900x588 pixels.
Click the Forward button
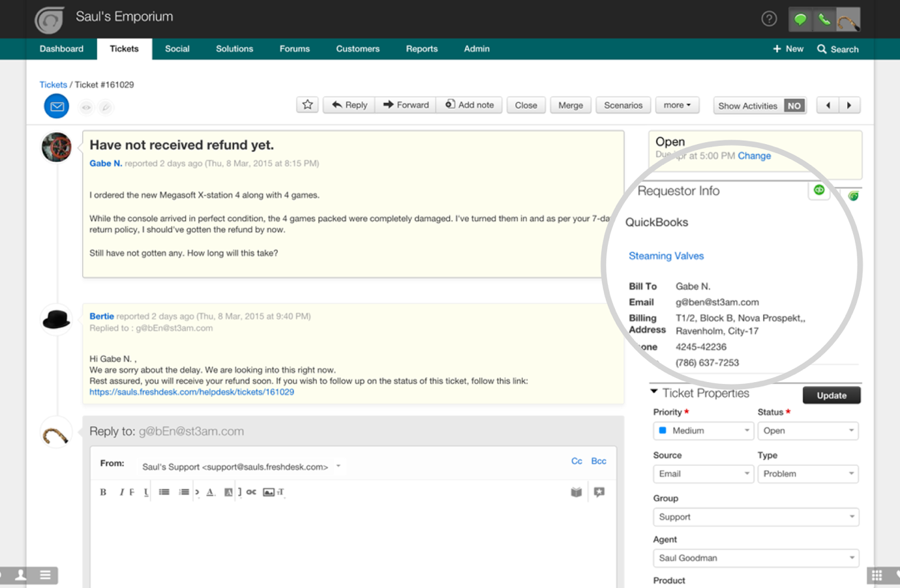pos(406,105)
